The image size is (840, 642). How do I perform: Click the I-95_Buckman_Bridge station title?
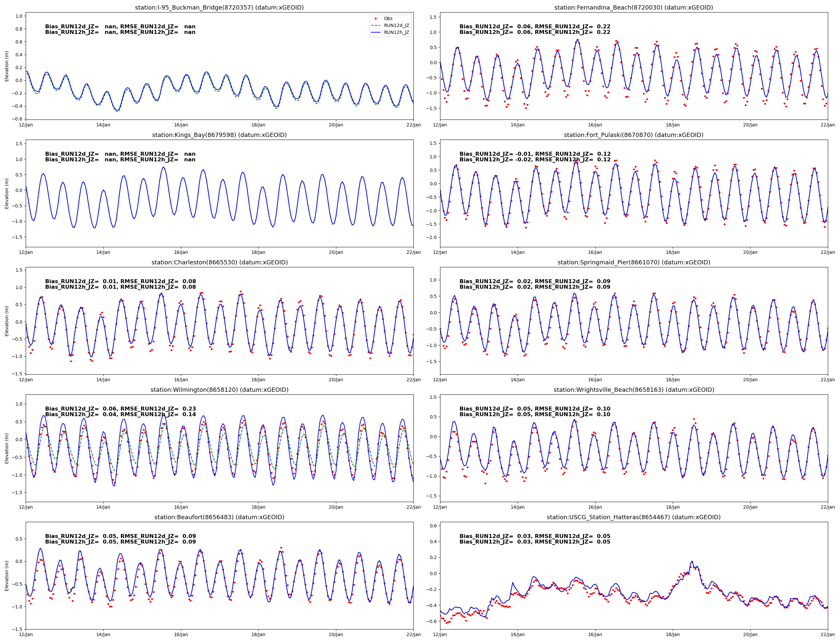coord(219,8)
